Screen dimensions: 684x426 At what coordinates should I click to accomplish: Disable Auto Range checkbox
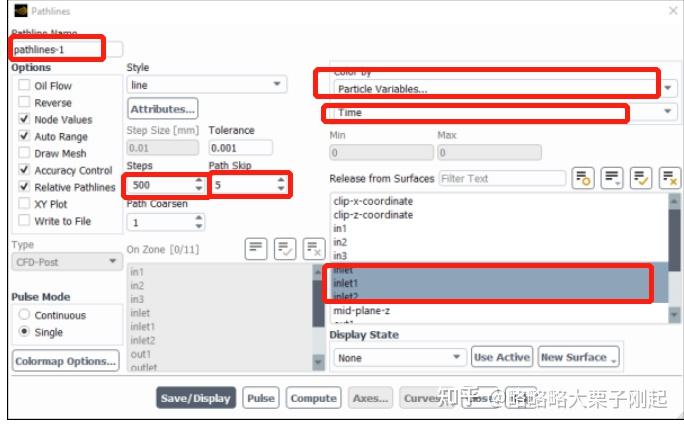[24, 136]
